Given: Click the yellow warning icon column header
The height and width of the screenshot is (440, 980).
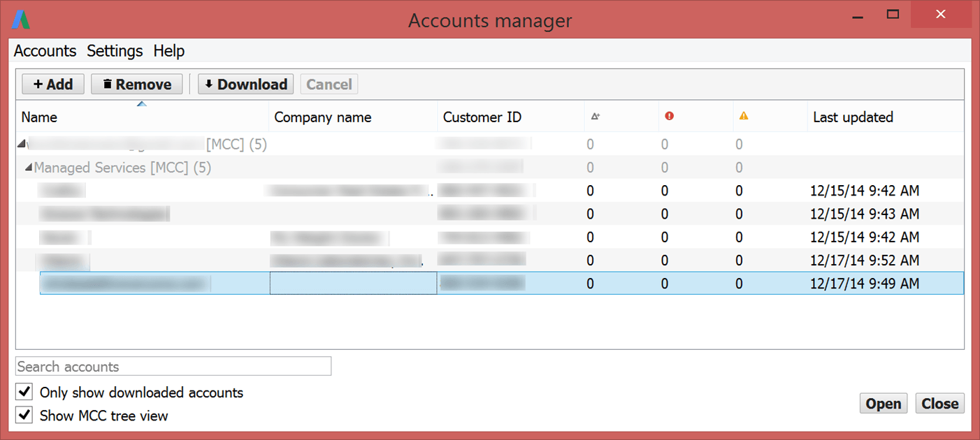Looking at the screenshot, I should coord(744,117).
